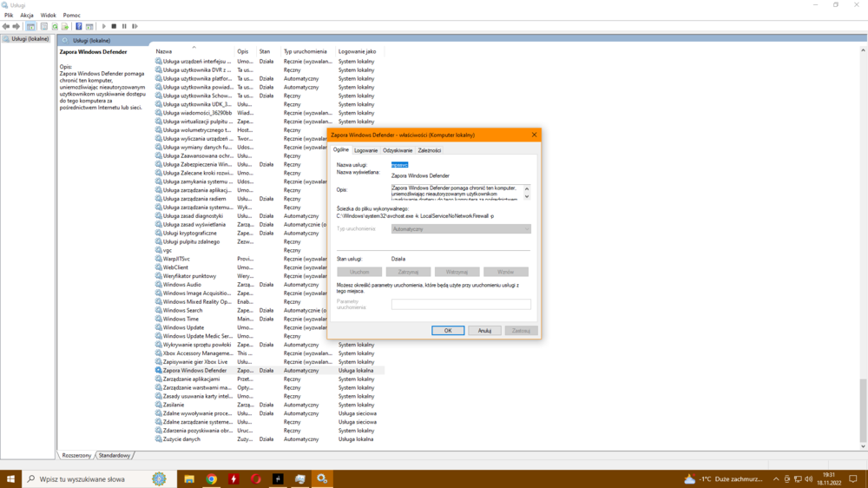The width and height of the screenshot is (868, 488).
Task: Open the Opera browser taskbar icon
Action: click(x=256, y=479)
